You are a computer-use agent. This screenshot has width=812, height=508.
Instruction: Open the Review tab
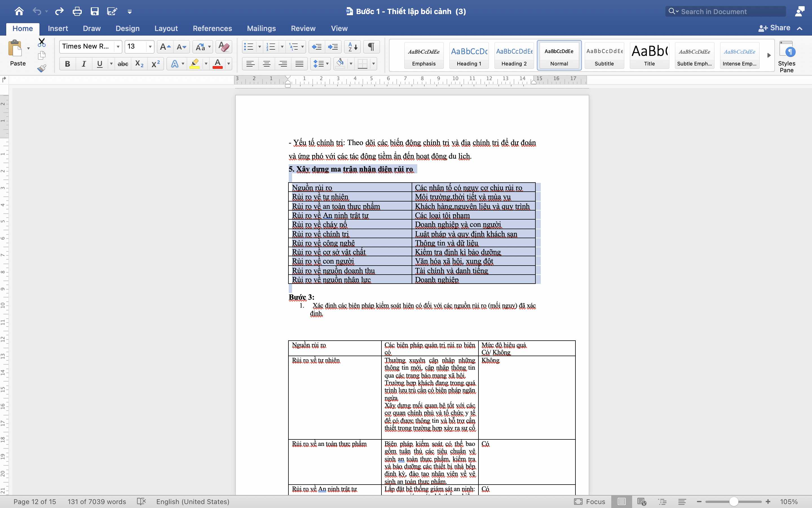(303, 29)
